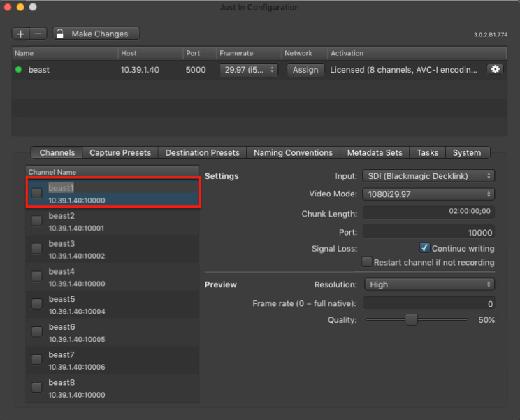The width and height of the screenshot is (520, 420).
Task: Click the Licensed activation text
Action: click(403, 70)
